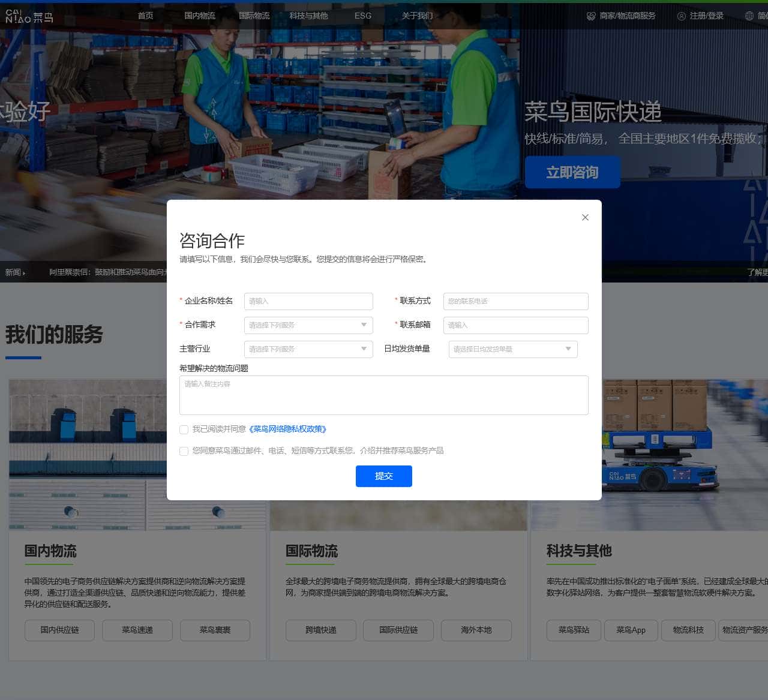Click the 菜鸟国际快递 banner headline
This screenshot has height=700, width=768.
[593, 112]
